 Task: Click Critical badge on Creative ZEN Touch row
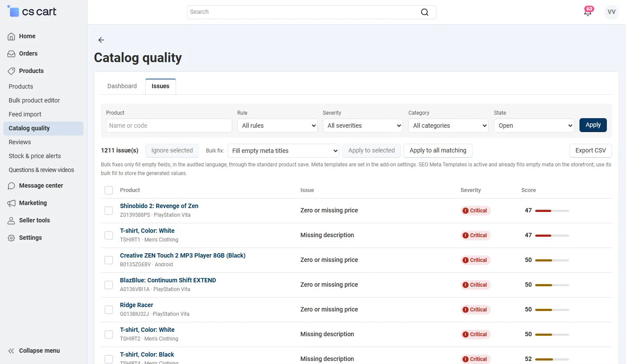click(x=476, y=260)
